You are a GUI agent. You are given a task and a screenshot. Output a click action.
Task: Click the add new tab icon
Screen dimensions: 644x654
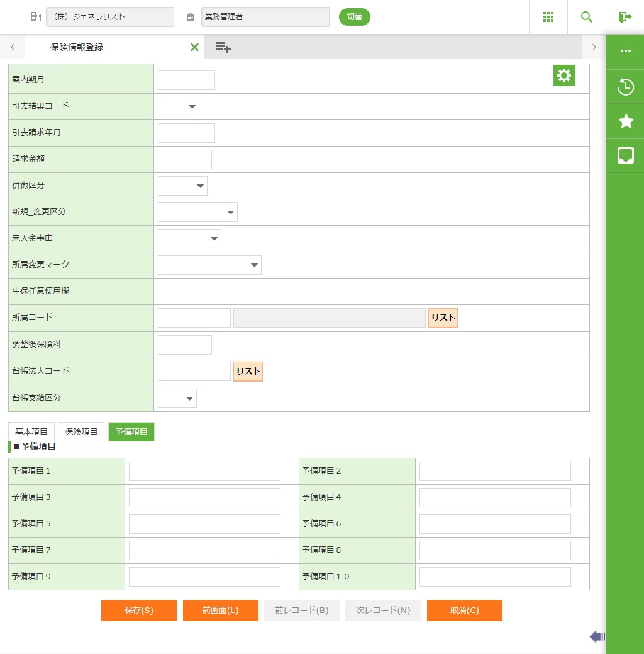click(x=223, y=47)
